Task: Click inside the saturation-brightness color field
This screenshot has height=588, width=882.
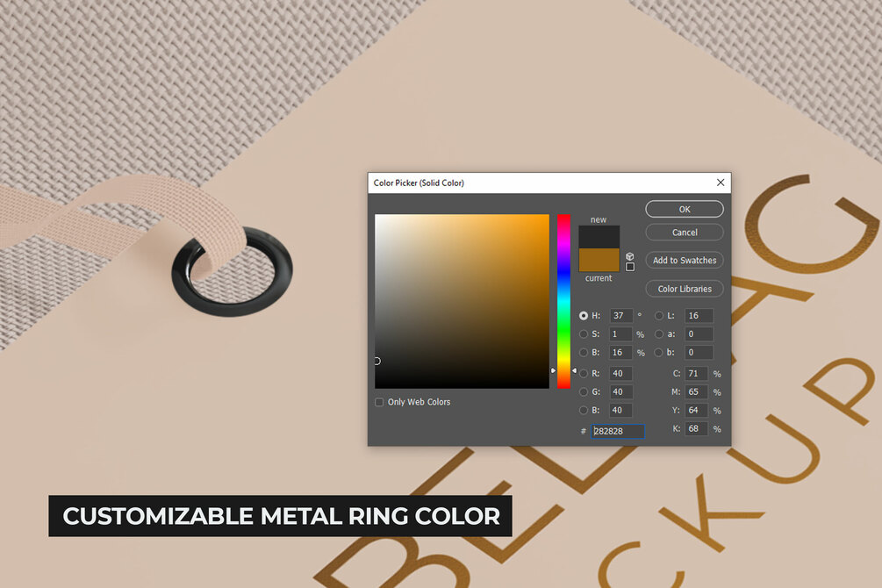Action: (462, 301)
